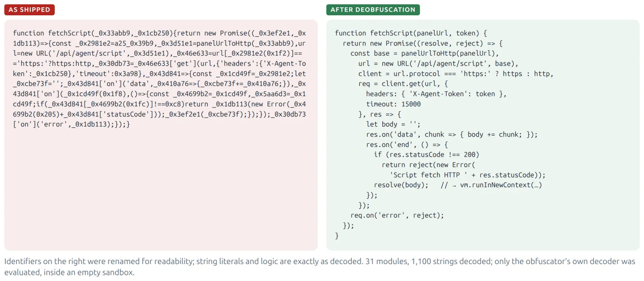
Task: Select line "let body = '';"
Action: pos(393,124)
